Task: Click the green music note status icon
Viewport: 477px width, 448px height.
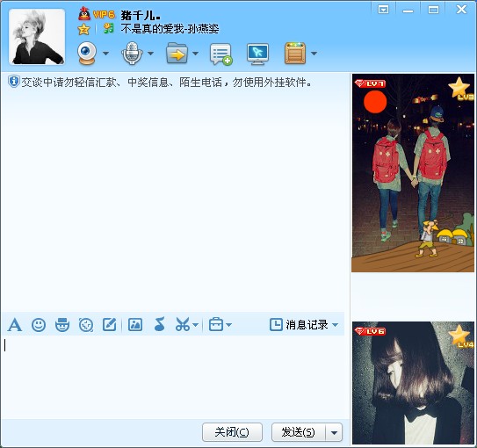Action: (x=108, y=29)
